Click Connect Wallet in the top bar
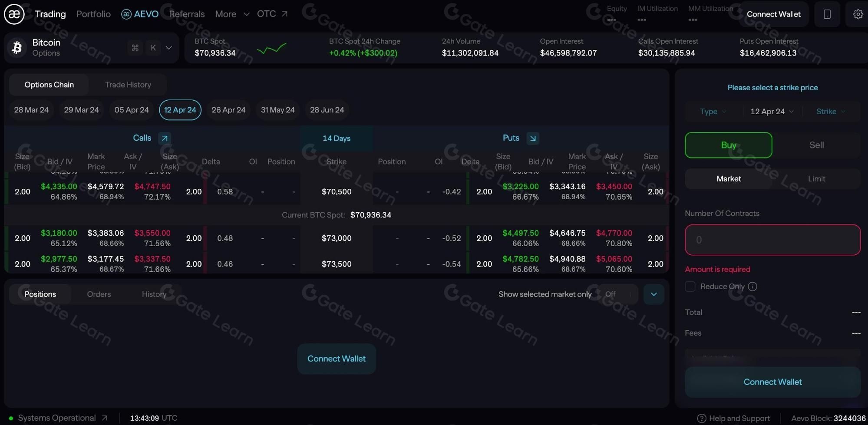This screenshot has width=868, height=425. tap(774, 14)
